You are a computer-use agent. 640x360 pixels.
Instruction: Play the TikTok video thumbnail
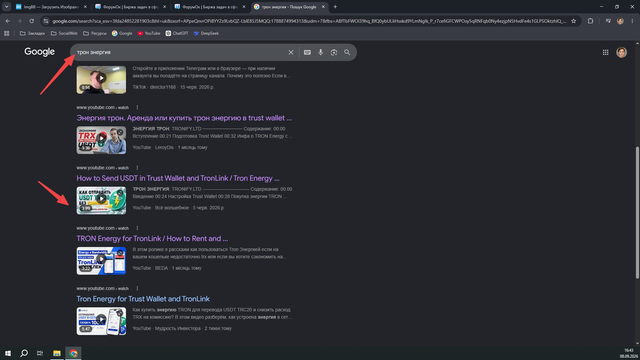101,80
